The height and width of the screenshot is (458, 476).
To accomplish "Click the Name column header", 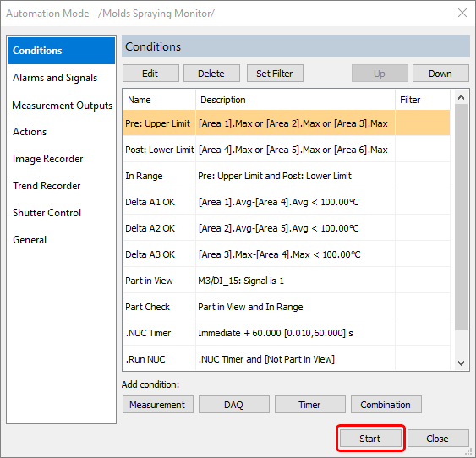I will [x=159, y=100].
